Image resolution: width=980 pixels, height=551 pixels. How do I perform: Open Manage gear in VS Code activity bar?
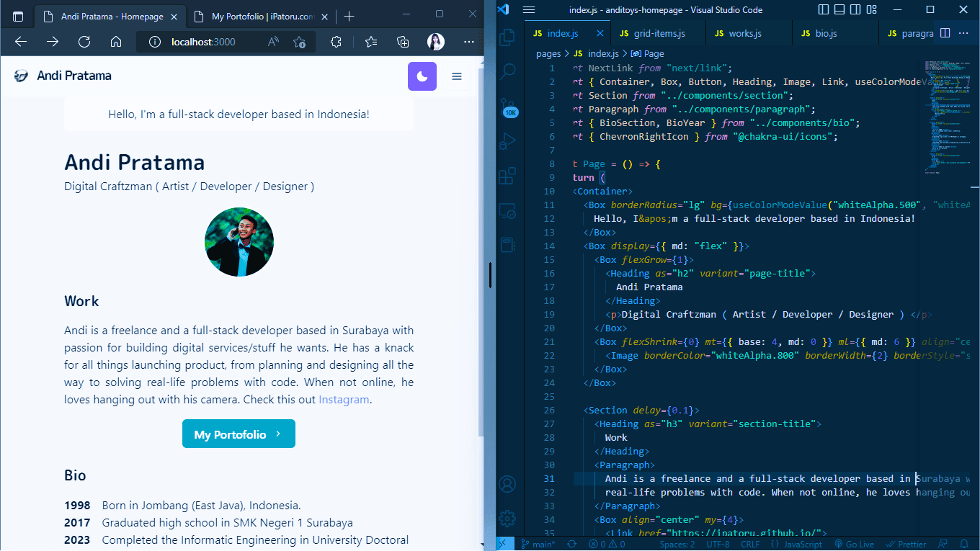509,518
